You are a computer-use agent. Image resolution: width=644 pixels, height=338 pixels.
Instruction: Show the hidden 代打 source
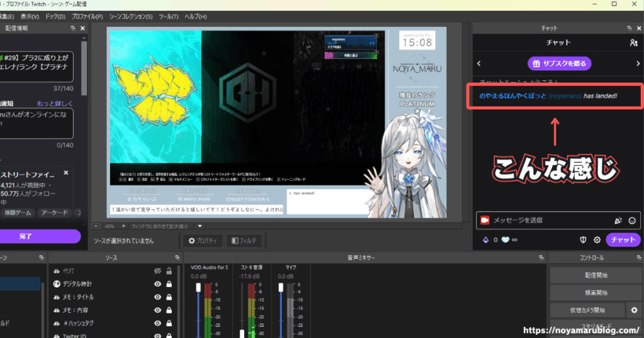(158, 271)
